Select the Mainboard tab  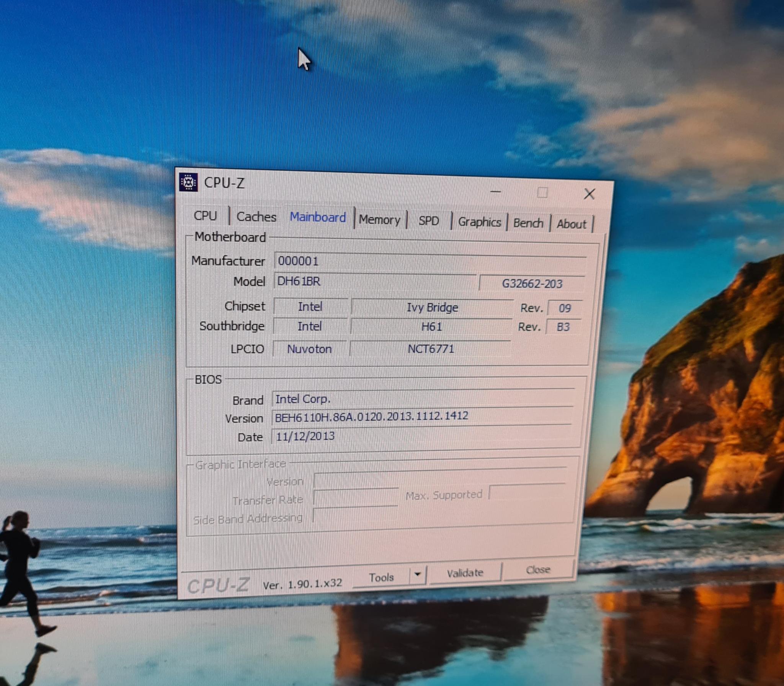[x=317, y=217]
